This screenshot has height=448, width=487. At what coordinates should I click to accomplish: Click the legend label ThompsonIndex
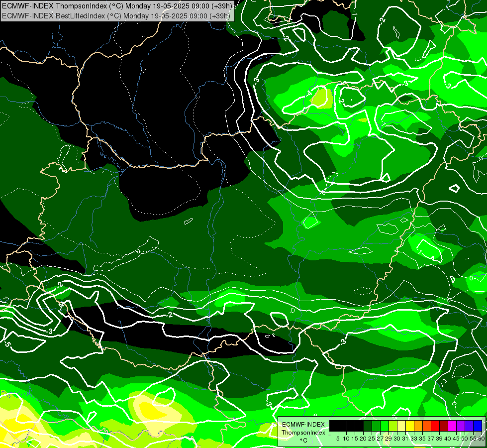pyautogui.click(x=303, y=433)
